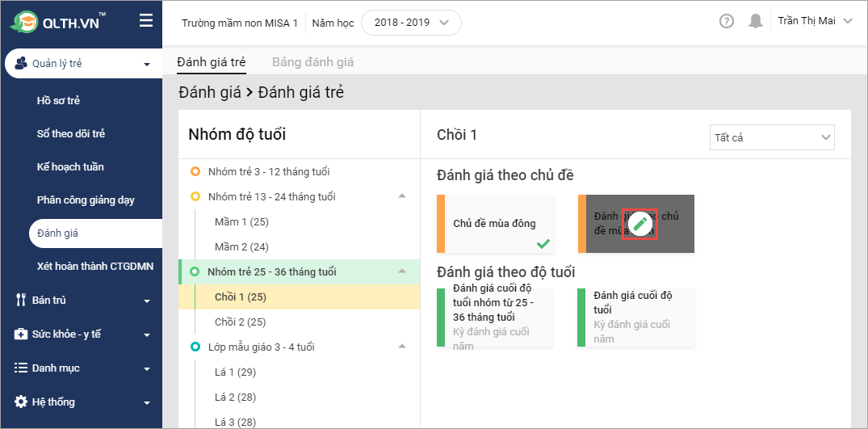Collapse the Nhóm trẻ 13 - 24 tháng tuổi group
The image size is (868, 429).
(x=402, y=196)
